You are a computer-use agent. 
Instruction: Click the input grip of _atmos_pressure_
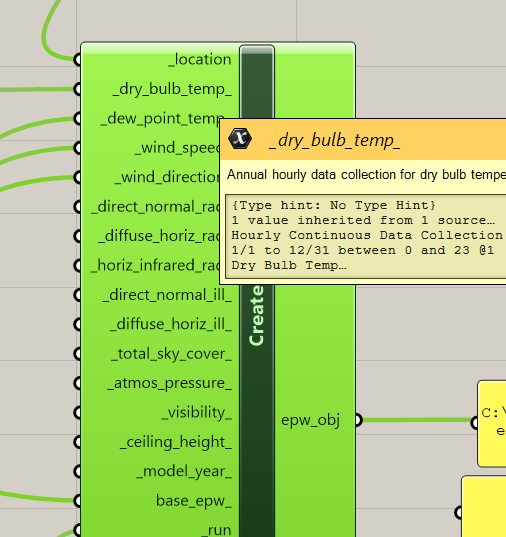[x=78, y=383]
